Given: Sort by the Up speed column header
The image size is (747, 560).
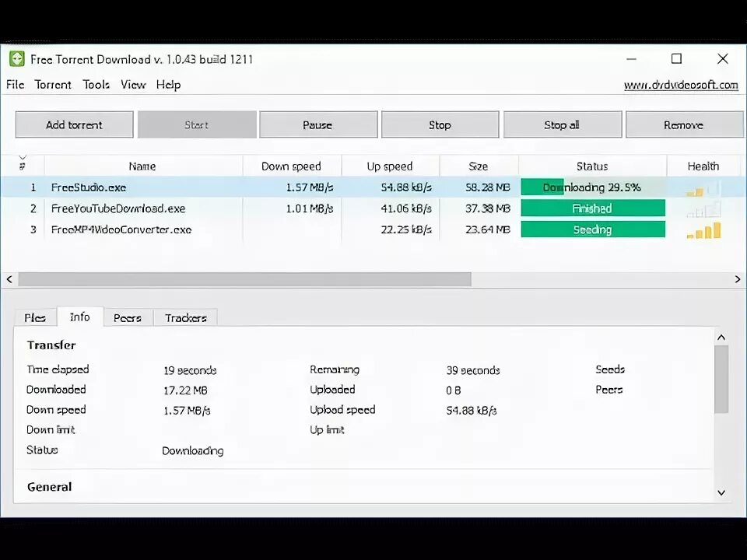Looking at the screenshot, I should pyautogui.click(x=390, y=166).
